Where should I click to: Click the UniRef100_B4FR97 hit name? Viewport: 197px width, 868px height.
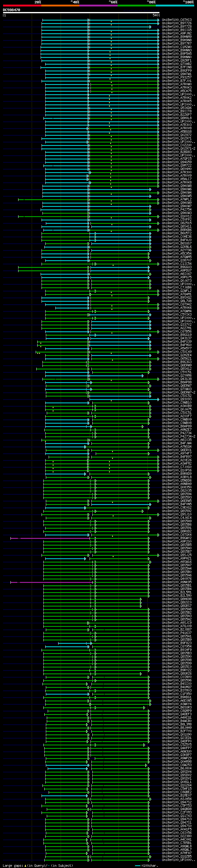pos(177,457)
